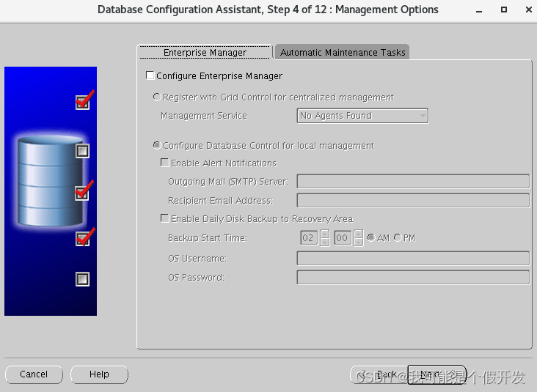Close the Database Configuration Assistant window
537x392 pixels.
click(x=528, y=10)
